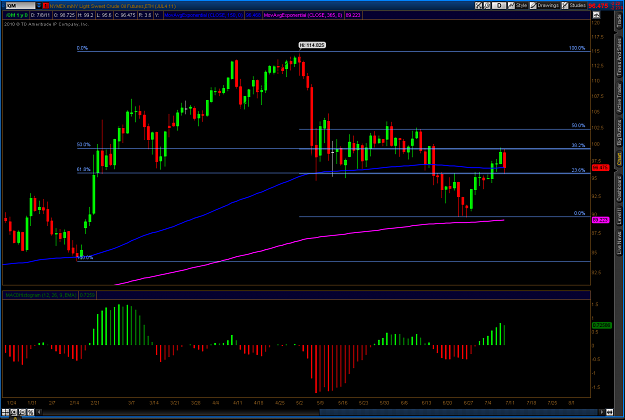
Task: Open the Times And Sales side tab
Action: (x=619, y=57)
